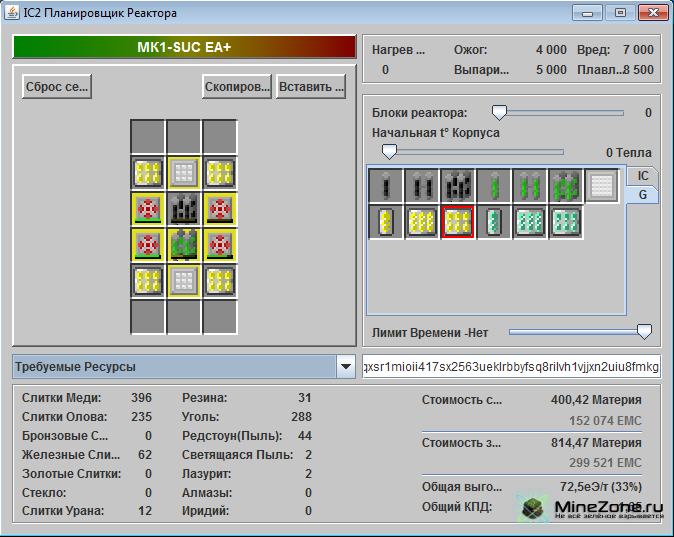This screenshot has width=674, height=537.
Task: Select the triple yellow cell palette icon
Action: [x=421, y=222]
